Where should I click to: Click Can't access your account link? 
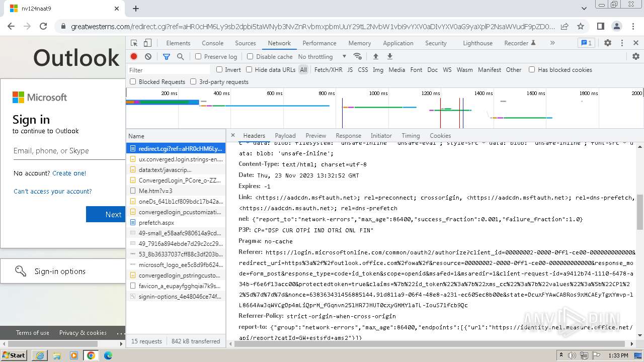53,191
